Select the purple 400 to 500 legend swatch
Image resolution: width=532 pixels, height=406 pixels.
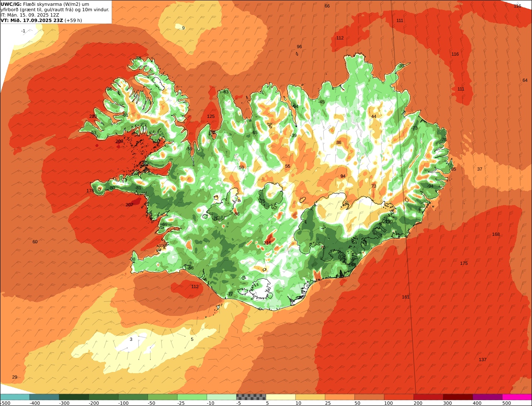tap(488, 397)
